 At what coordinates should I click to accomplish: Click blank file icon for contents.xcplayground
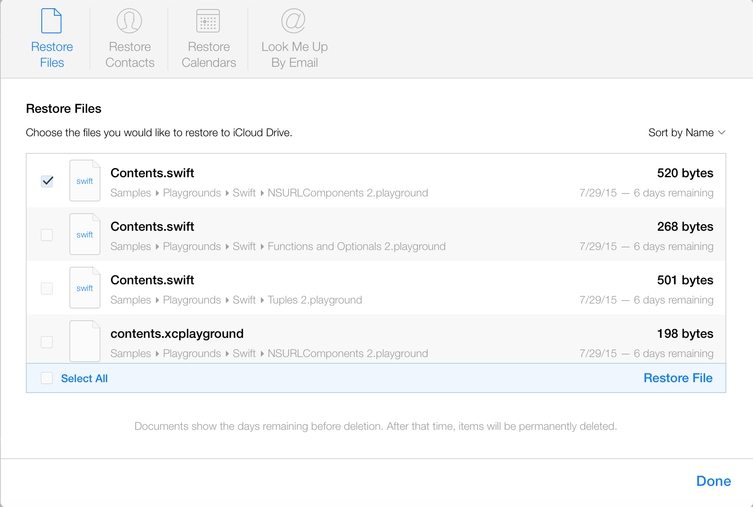coord(85,341)
